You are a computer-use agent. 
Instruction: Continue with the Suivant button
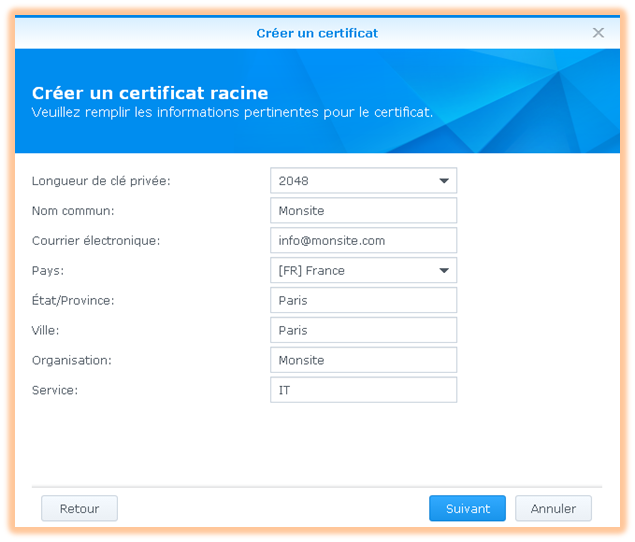[x=467, y=508]
